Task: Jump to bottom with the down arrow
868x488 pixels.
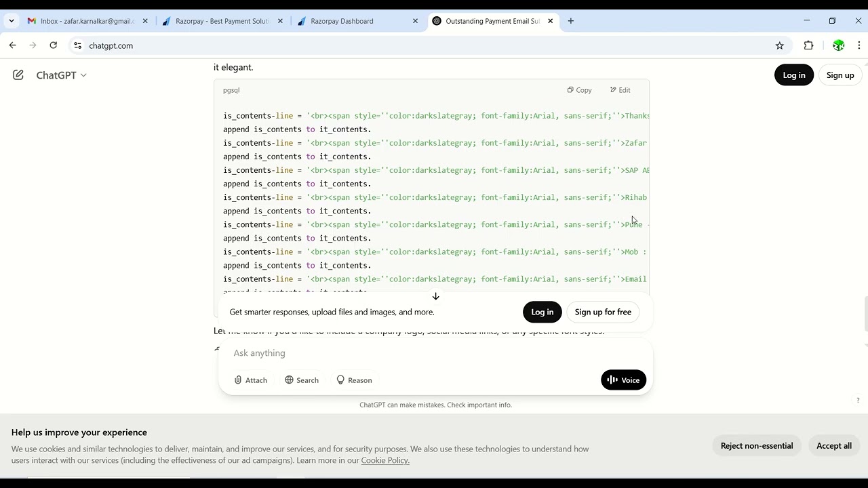Action: (x=436, y=296)
